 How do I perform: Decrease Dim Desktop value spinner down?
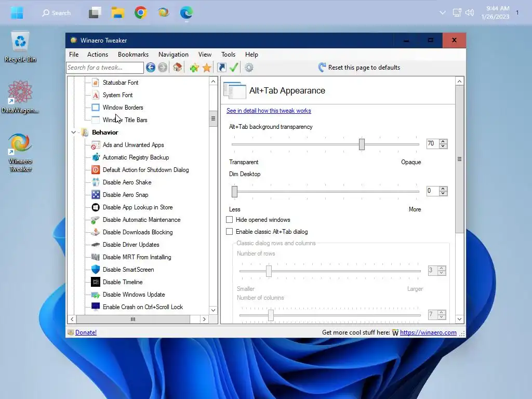(x=443, y=193)
